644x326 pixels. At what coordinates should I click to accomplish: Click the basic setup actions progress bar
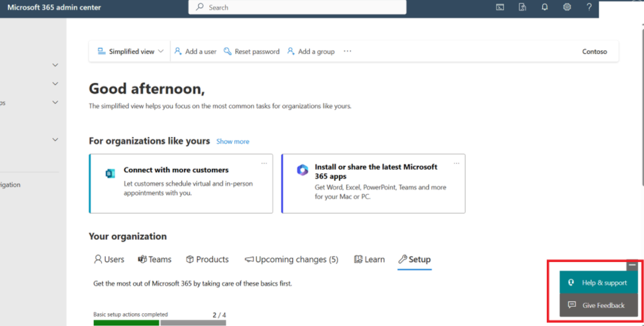(160, 323)
